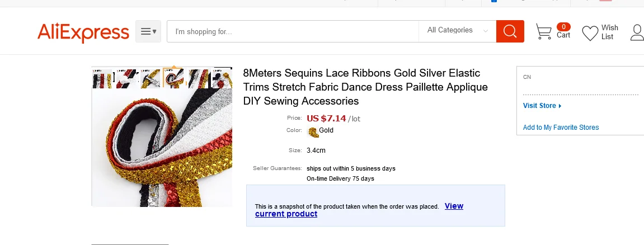Click the 'I'm shopping for' search field

tap(293, 31)
